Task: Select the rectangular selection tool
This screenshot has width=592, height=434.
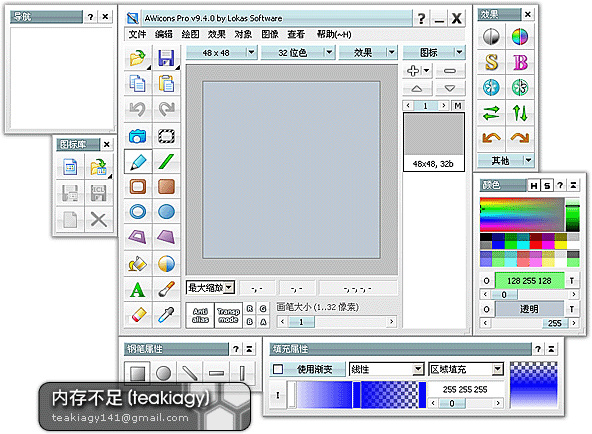Action: pyautogui.click(x=166, y=136)
